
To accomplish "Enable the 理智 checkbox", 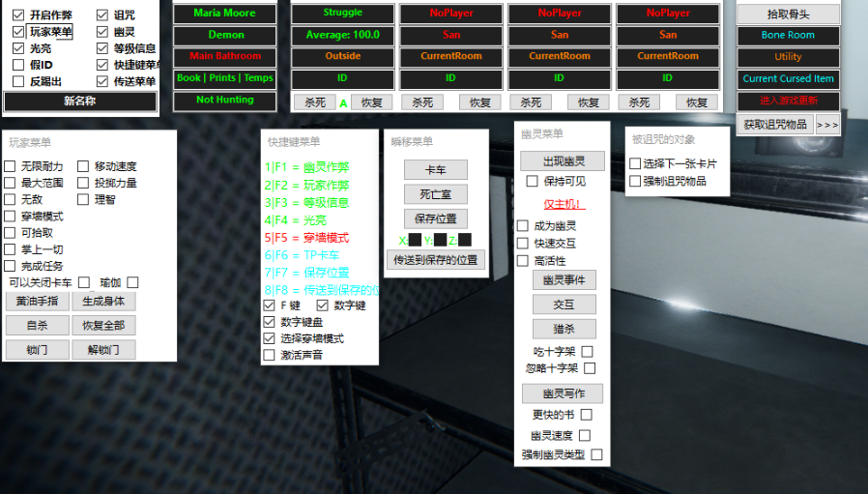I will point(83,199).
